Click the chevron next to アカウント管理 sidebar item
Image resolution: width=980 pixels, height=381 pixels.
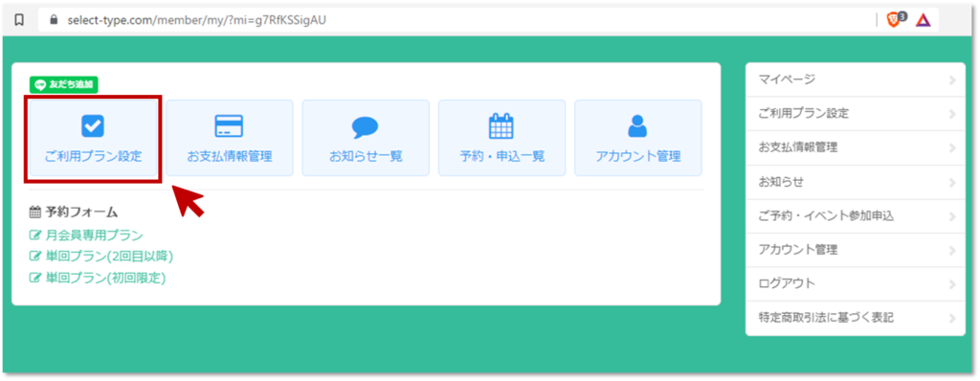[952, 250]
